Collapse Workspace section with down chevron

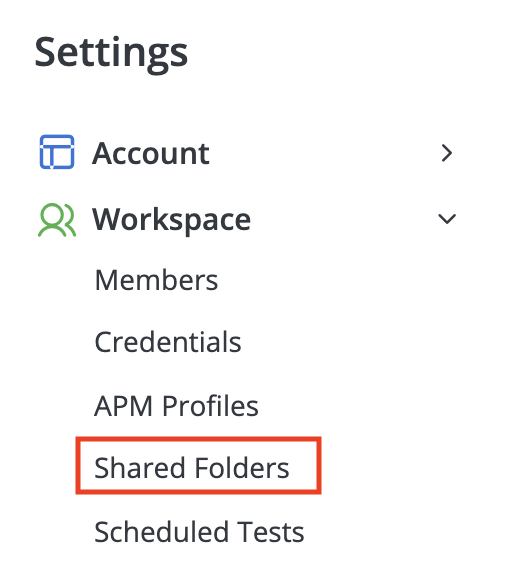point(447,218)
